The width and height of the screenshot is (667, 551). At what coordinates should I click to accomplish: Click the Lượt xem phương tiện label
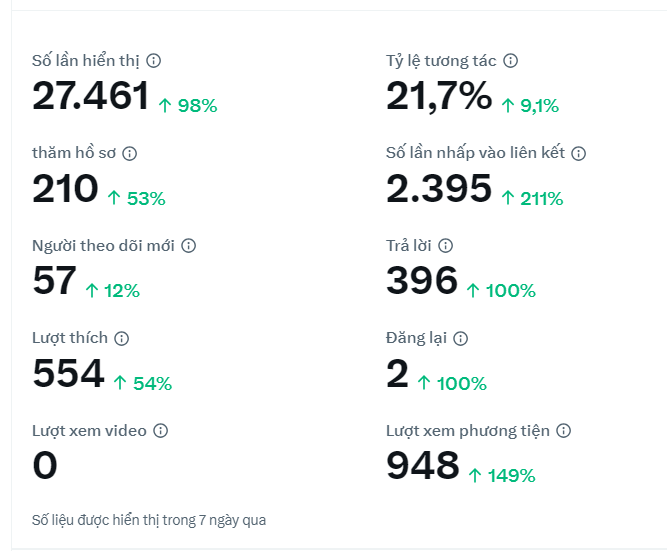click(x=467, y=431)
